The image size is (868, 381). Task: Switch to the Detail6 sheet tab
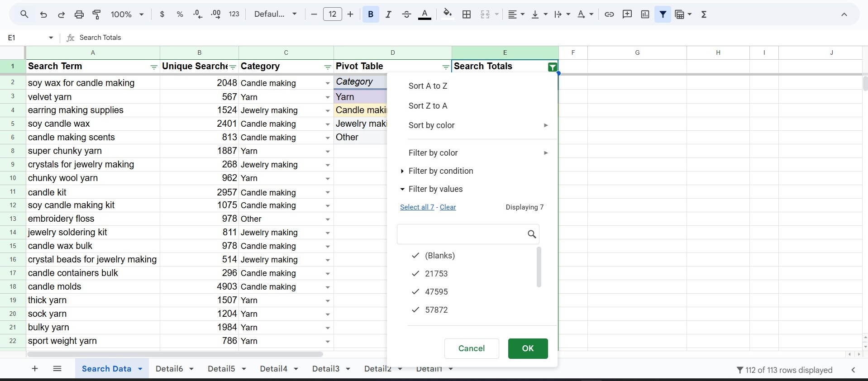click(169, 369)
